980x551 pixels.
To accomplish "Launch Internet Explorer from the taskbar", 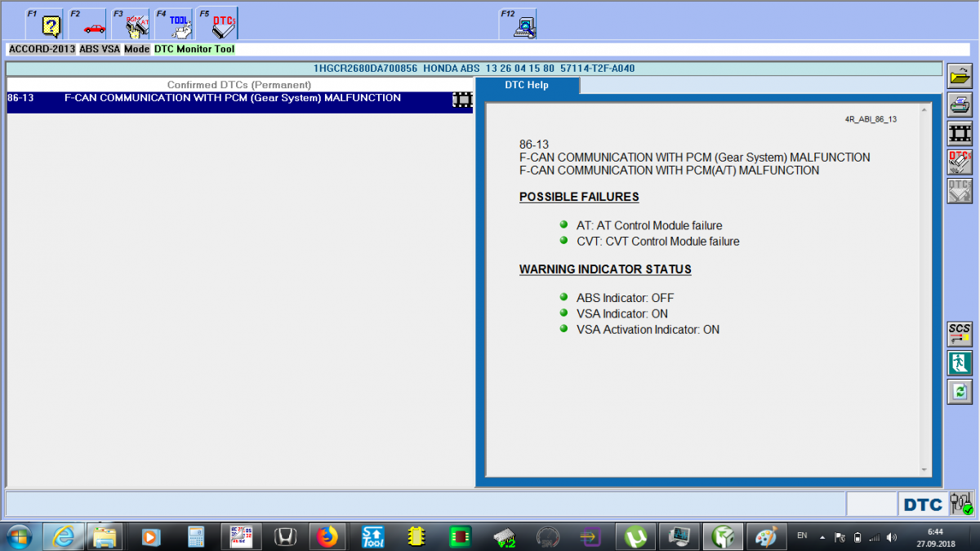I will pos(63,536).
